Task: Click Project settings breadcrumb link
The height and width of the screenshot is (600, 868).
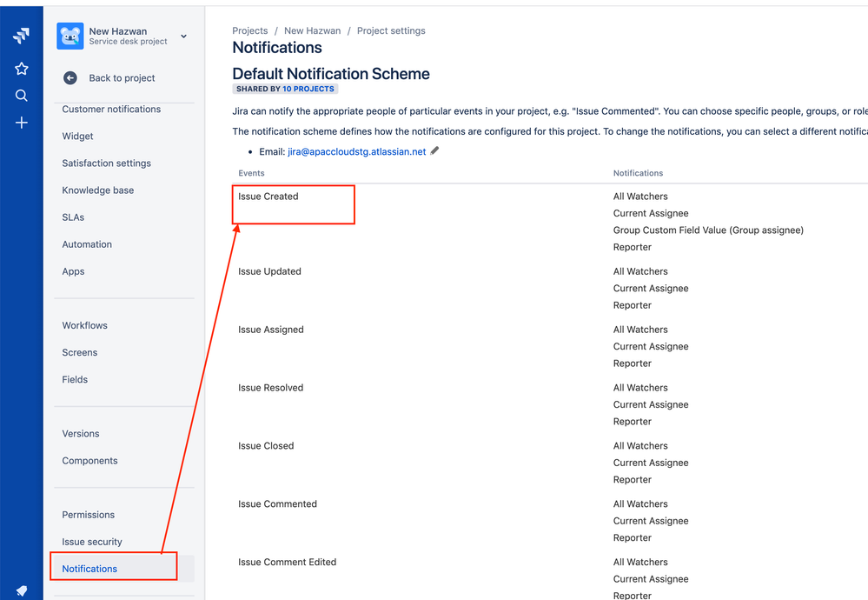Action: (x=391, y=31)
